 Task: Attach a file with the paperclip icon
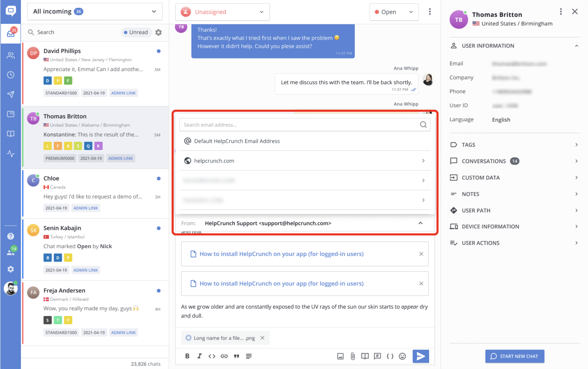[x=353, y=356]
